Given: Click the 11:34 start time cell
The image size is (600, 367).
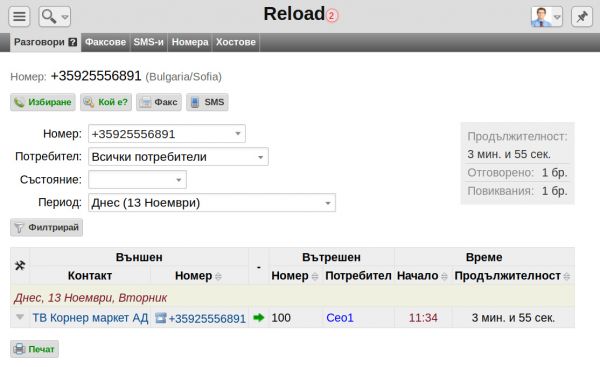Looking at the screenshot, I should 423,318.
